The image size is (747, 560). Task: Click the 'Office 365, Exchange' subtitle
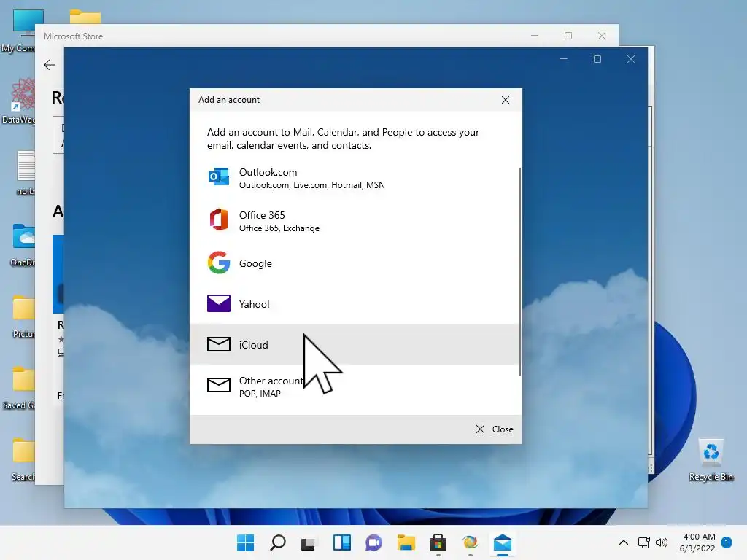[x=279, y=228]
